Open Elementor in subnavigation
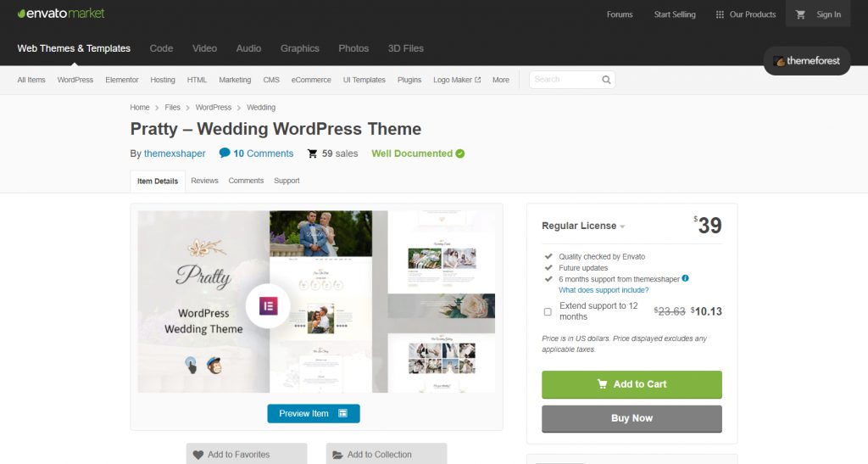The image size is (868, 464). click(x=122, y=80)
